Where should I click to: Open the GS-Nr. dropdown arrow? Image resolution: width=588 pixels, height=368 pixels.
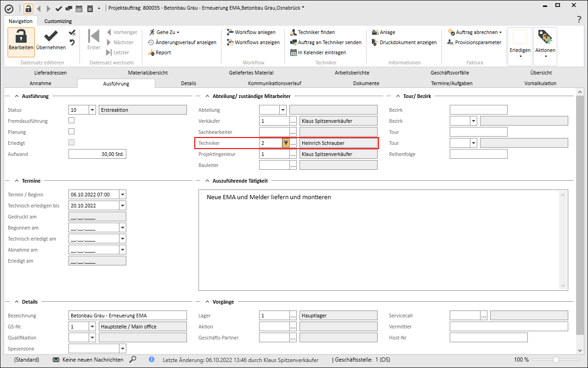92,327
